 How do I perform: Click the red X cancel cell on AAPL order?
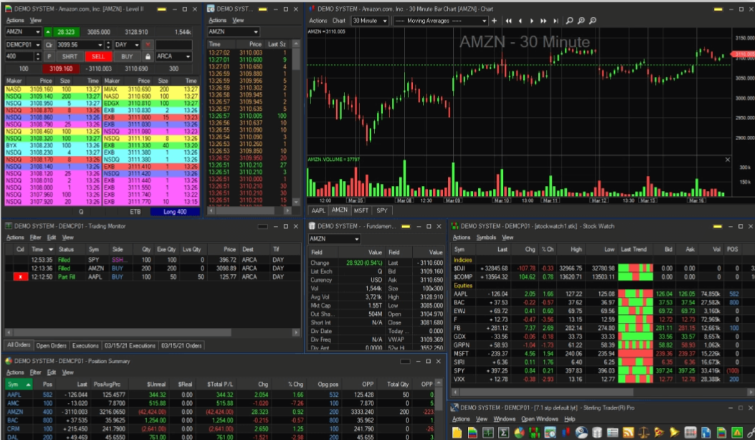tap(20, 277)
